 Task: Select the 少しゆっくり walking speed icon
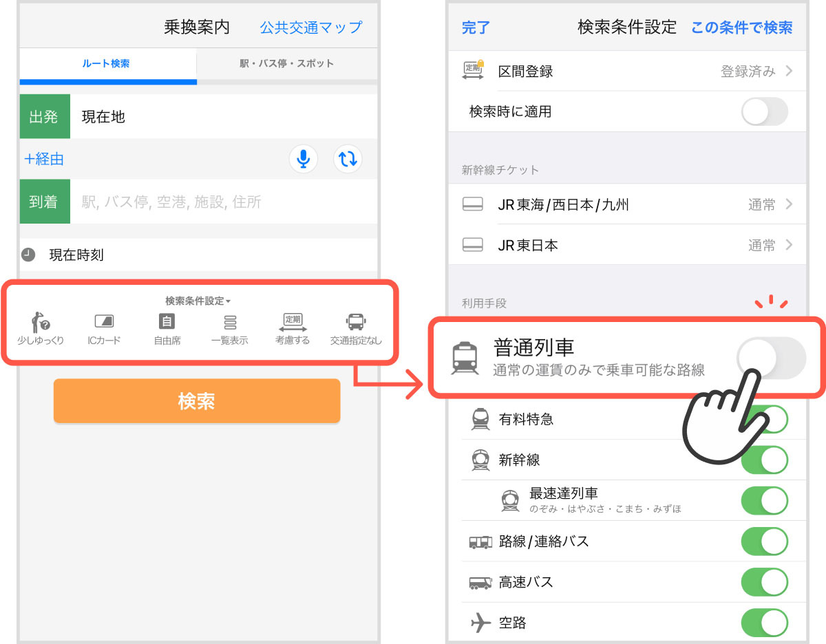[41, 328]
